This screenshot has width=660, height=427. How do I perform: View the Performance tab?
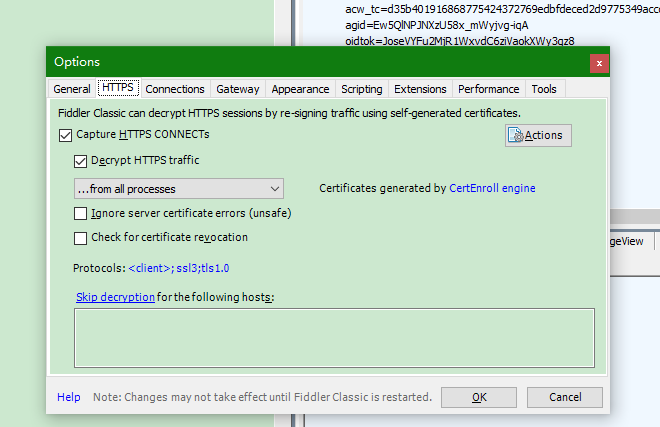tap(489, 89)
